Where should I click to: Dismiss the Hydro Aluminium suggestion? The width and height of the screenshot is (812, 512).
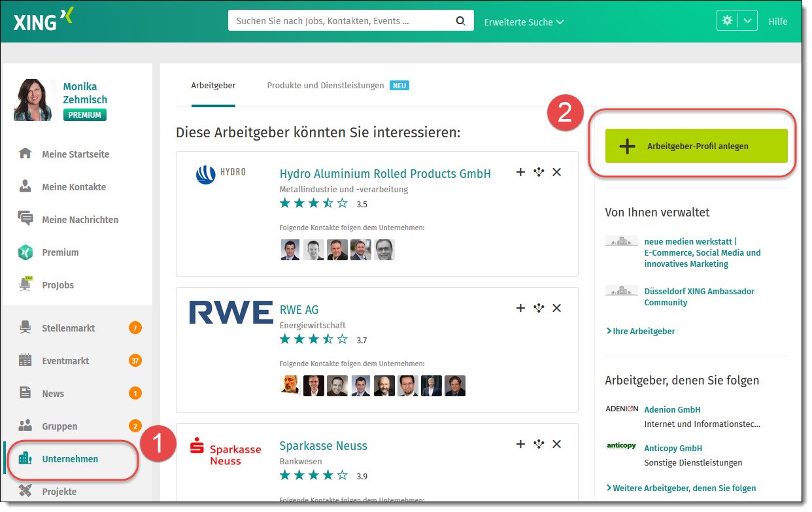tap(557, 172)
